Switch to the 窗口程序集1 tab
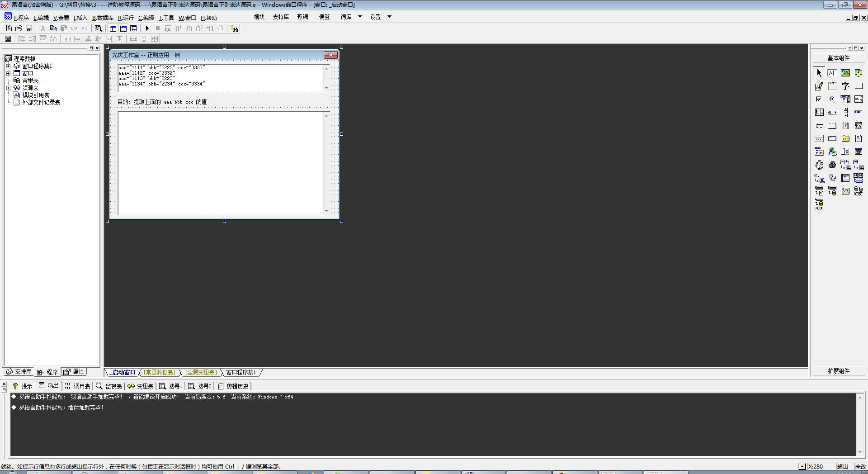 (x=241, y=372)
